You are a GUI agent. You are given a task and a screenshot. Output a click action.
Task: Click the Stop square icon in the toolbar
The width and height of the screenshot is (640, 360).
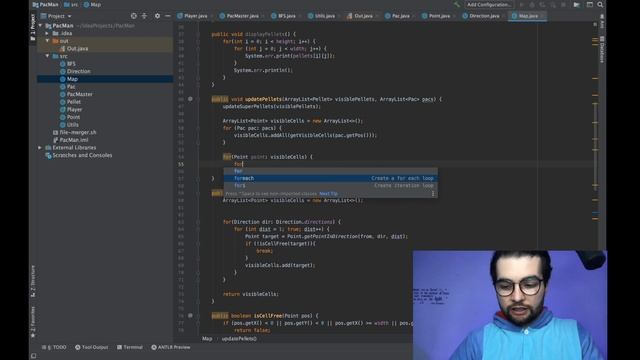(x=563, y=4)
